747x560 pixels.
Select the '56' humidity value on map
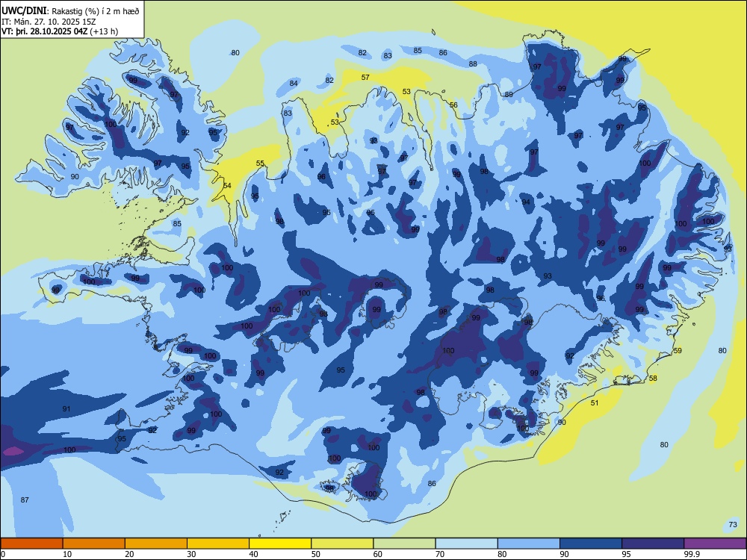(453, 105)
